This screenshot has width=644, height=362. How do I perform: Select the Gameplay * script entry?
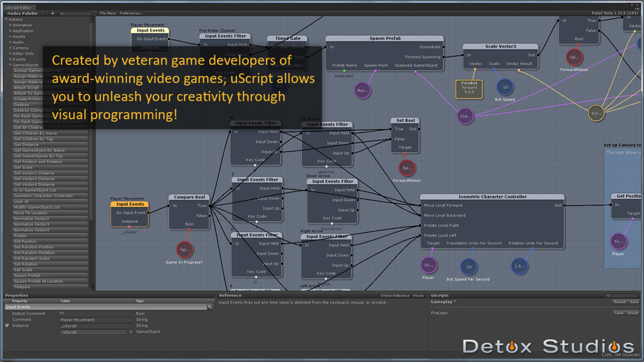point(443,302)
